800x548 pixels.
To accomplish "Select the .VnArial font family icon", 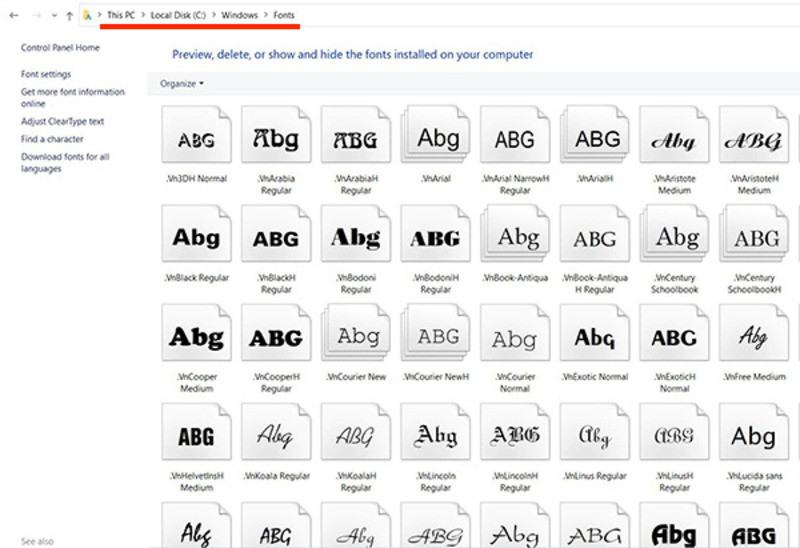I will click(435, 134).
